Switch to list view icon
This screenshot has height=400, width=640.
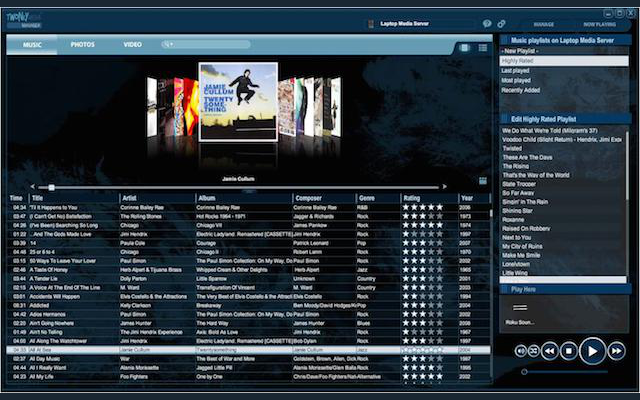point(483,48)
